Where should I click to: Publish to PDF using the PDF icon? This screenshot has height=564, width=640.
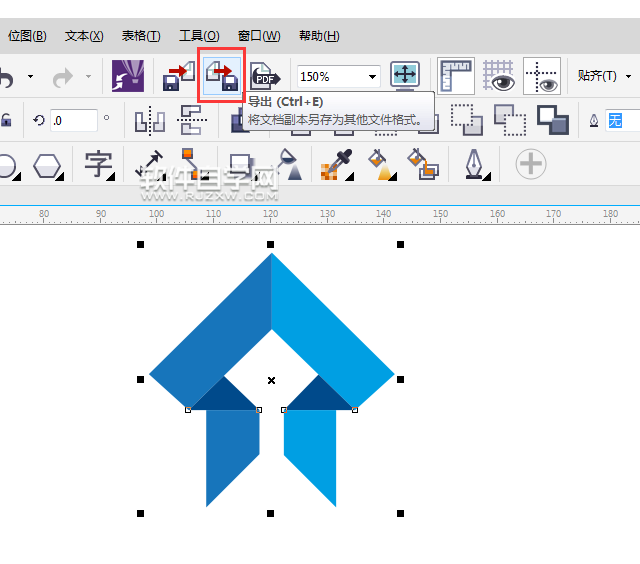(265, 76)
